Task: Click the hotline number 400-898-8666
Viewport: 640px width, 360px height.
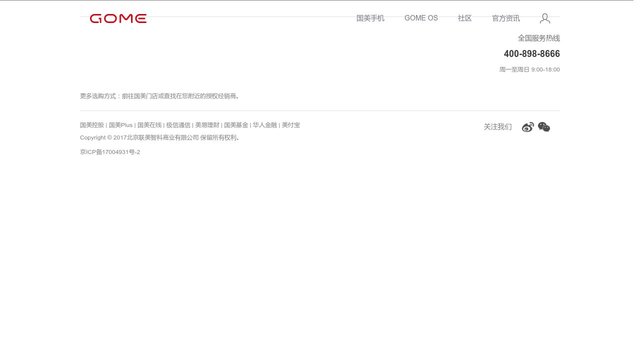Action: 532,54
